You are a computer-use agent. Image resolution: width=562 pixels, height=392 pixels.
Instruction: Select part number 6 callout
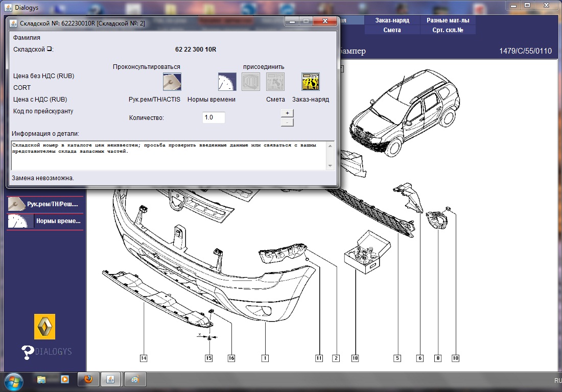pyautogui.click(x=420, y=358)
